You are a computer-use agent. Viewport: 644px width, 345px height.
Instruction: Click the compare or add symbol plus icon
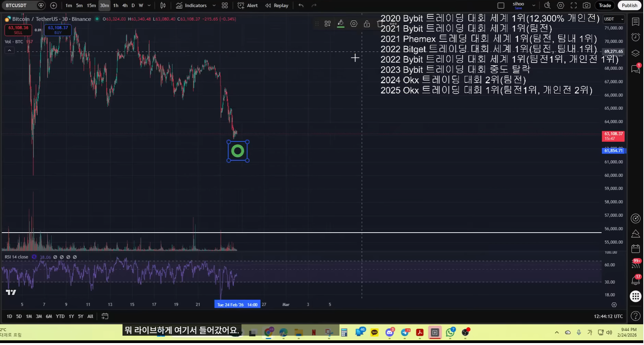point(53,5)
